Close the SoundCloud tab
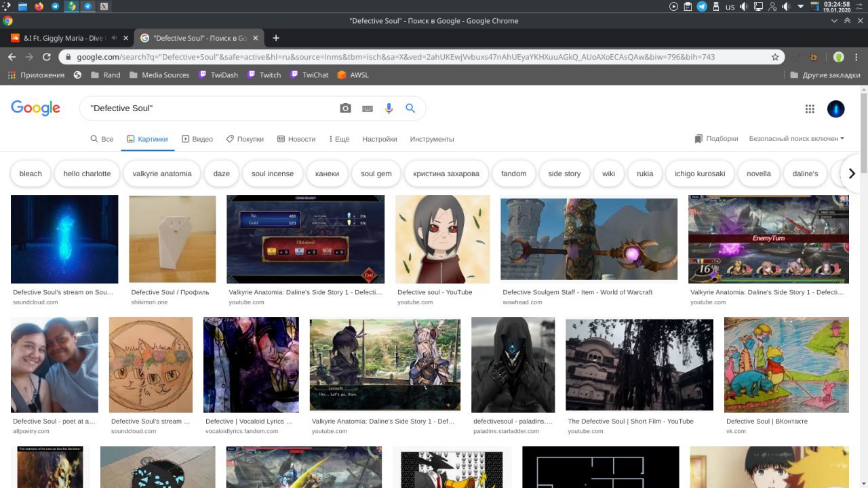 click(x=125, y=38)
